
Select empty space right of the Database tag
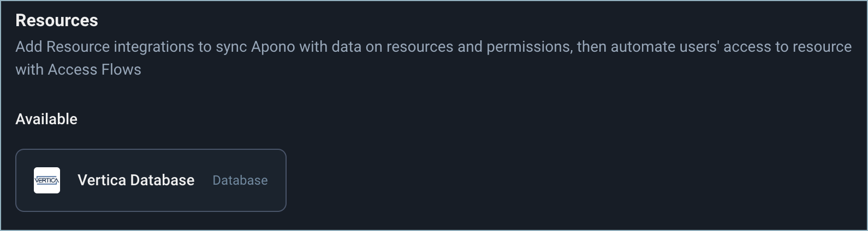pyautogui.click(x=277, y=180)
